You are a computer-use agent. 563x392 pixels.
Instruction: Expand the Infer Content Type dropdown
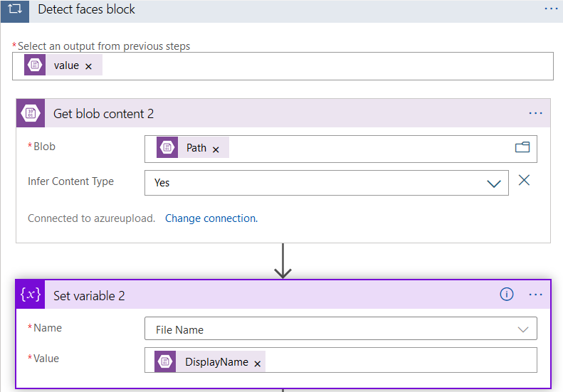click(x=494, y=183)
